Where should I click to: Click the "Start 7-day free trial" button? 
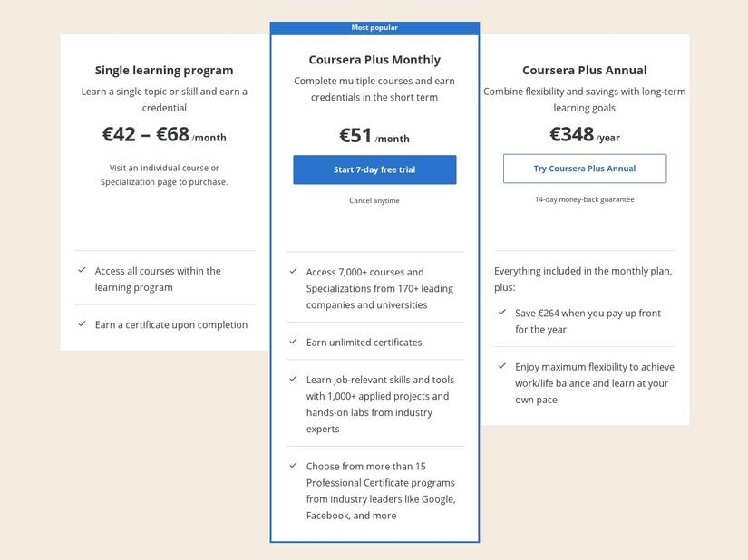[x=374, y=169]
